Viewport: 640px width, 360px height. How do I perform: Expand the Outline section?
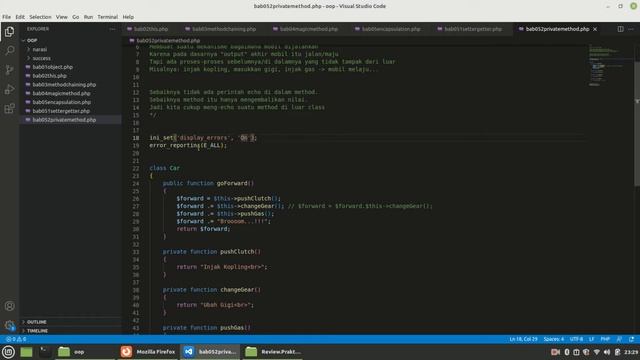pyautogui.click(x=36, y=322)
